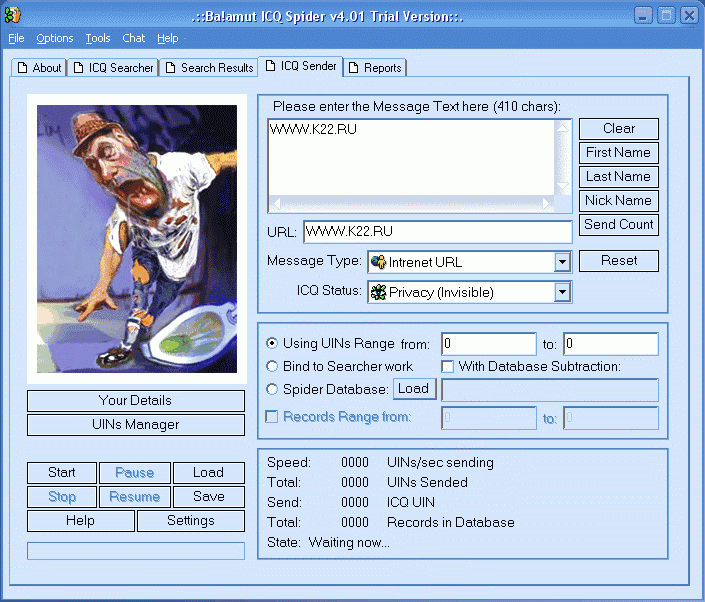Viewport: 705px width, 602px height.
Task: Click 'Records in Database' label
Action: coord(451,522)
